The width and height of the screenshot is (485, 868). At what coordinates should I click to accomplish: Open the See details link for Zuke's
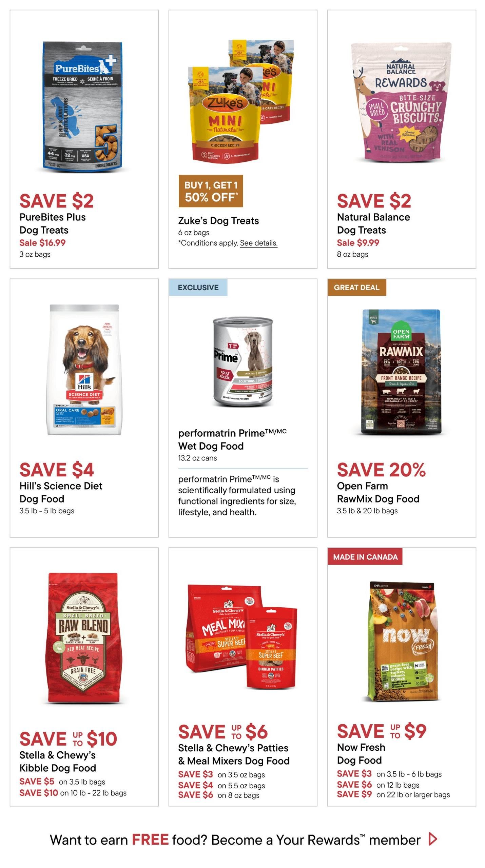tap(258, 243)
